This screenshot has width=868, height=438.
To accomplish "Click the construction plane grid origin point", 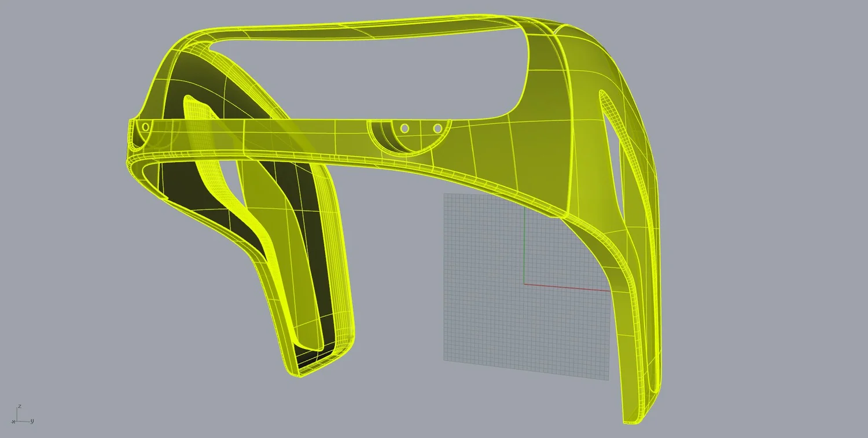I will [x=524, y=284].
